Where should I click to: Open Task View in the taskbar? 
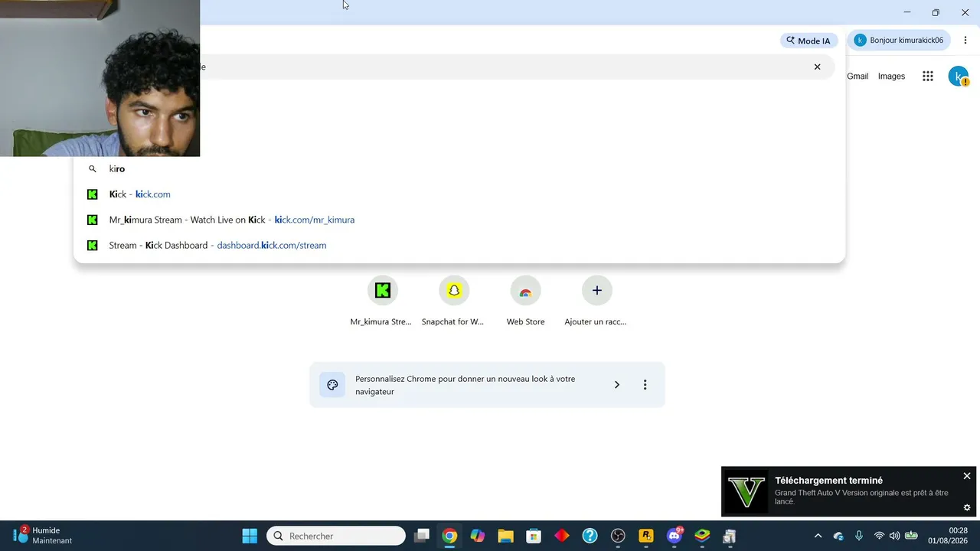click(421, 536)
